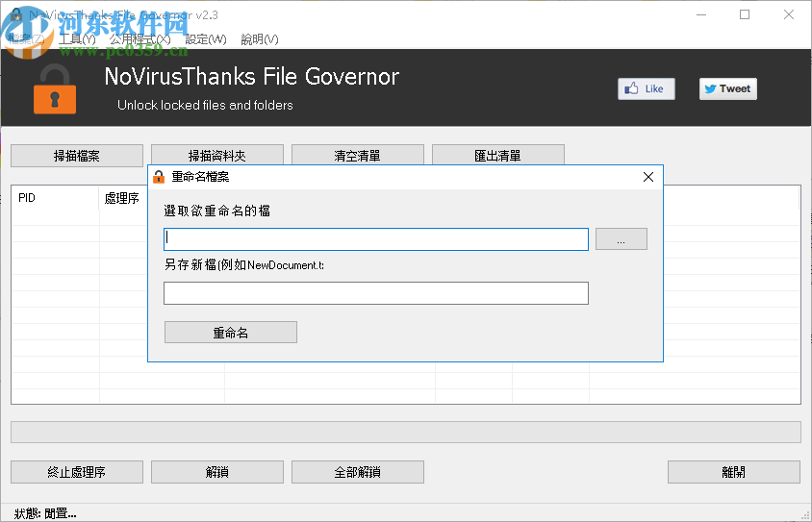Click the 掃描資料夾 button

pos(217,155)
